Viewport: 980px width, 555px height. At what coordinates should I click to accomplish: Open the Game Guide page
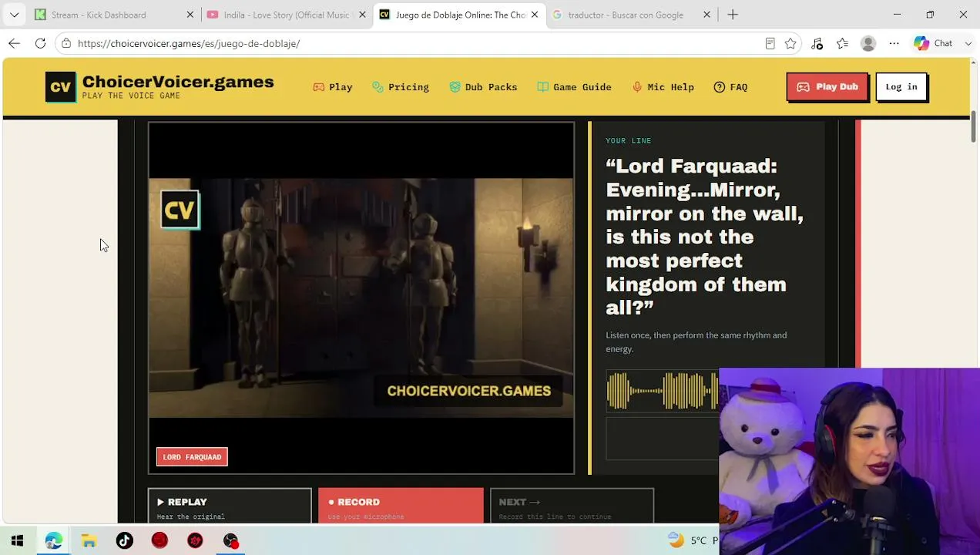[574, 87]
